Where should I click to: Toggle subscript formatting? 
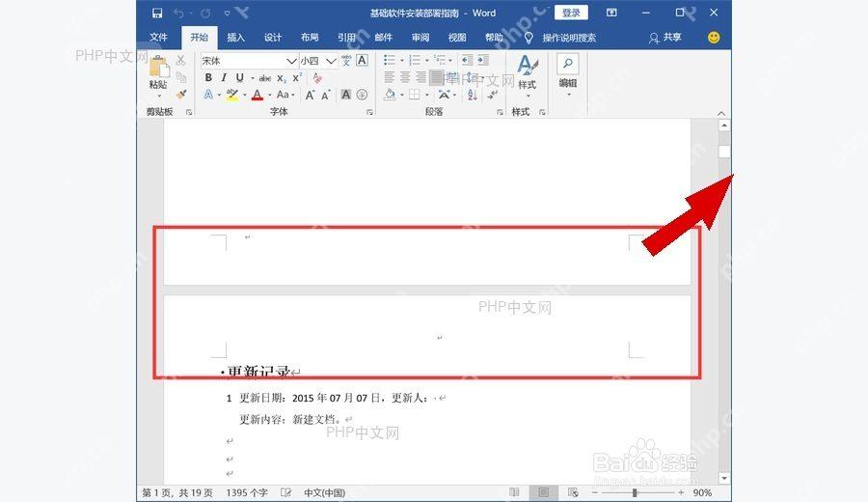pos(282,78)
